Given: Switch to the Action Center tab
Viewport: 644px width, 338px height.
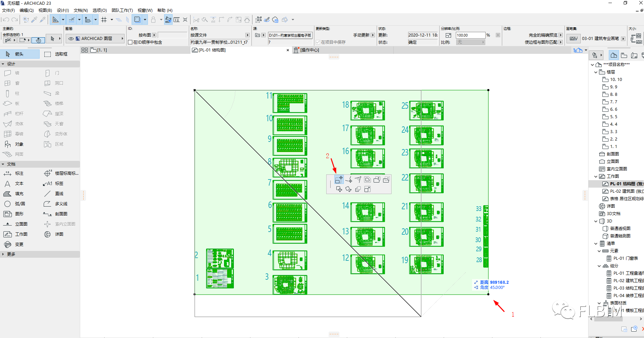Looking at the screenshot, I should point(309,50).
